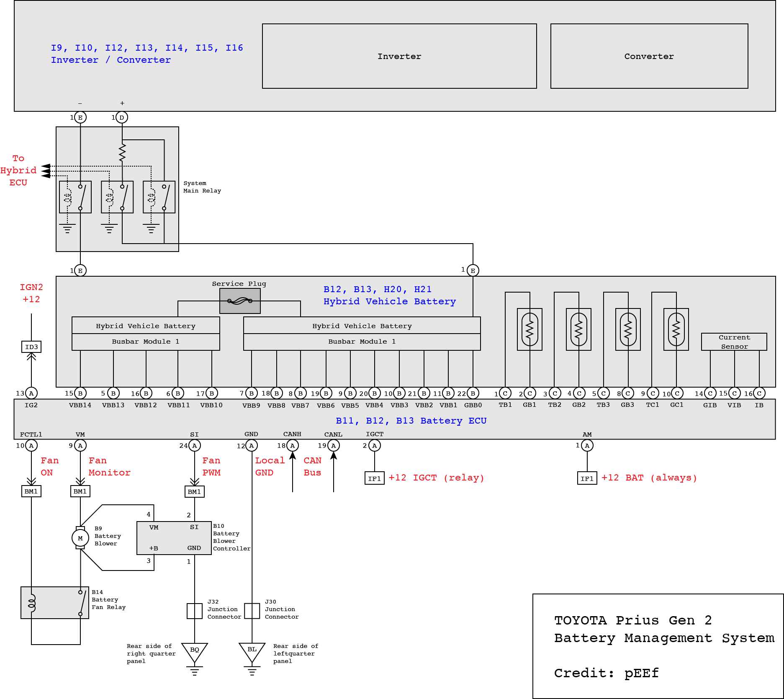This screenshot has width=784, height=699.
Task: Click the Current Sensor box
Action: (x=734, y=342)
